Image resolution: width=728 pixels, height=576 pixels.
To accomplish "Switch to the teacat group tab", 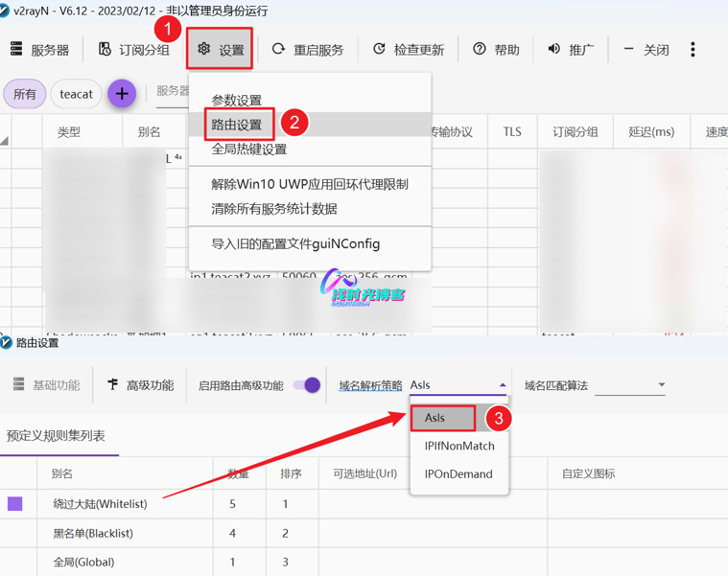I will [76, 94].
